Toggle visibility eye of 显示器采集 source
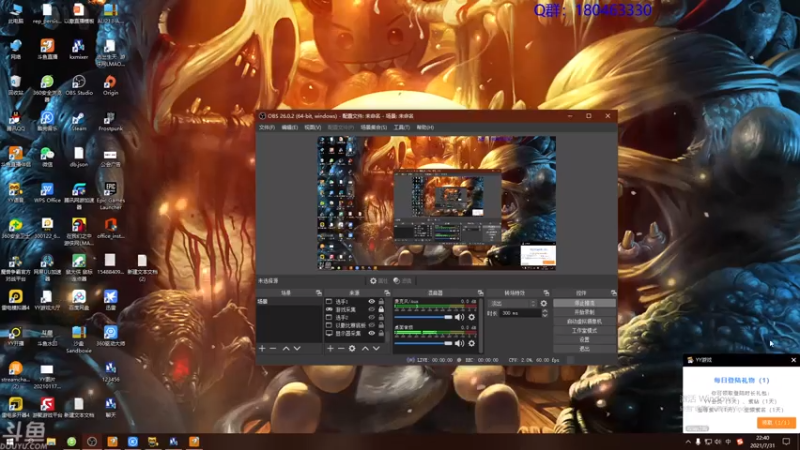 (x=371, y=333)
